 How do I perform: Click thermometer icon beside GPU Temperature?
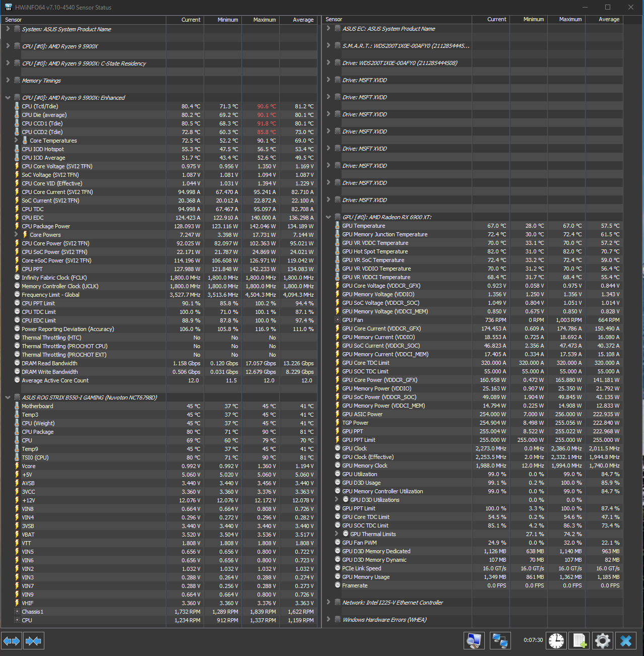coord(338,226)
